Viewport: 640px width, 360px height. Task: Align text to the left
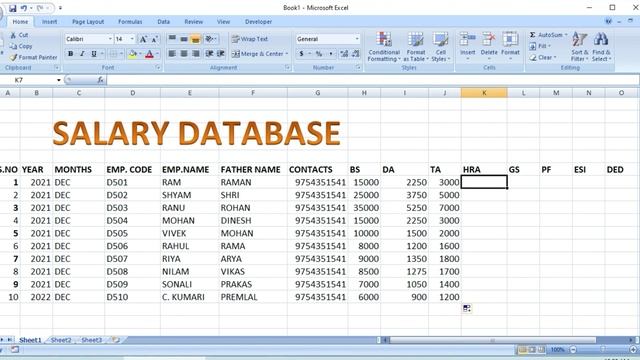pos(172,54)
